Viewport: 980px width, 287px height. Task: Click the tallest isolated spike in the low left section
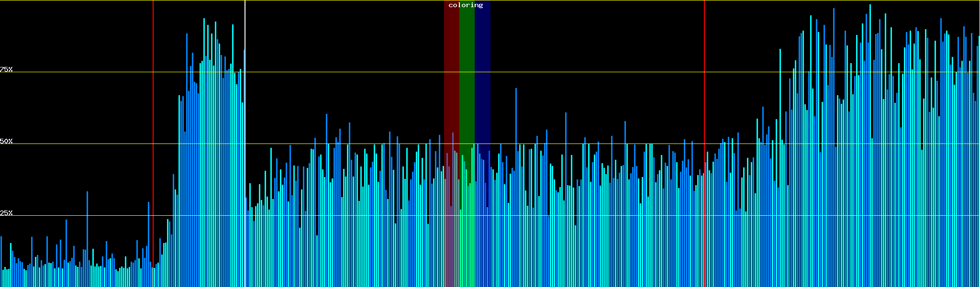pyautogui.click(x=87, y=230)
